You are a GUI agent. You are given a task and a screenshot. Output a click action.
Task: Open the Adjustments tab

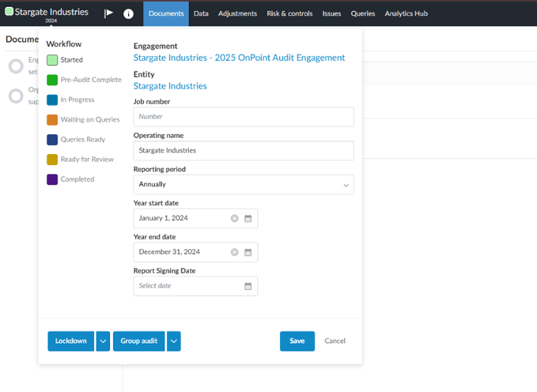click(238, 14)
